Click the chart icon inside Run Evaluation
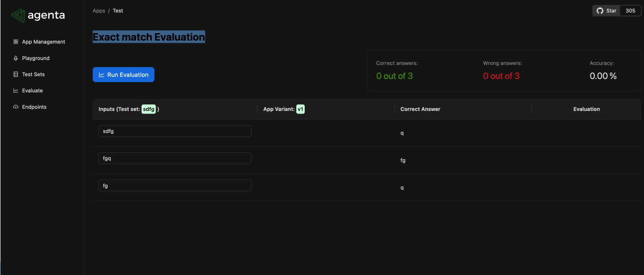This screenshot has height=275, width=644. point(101,74)
